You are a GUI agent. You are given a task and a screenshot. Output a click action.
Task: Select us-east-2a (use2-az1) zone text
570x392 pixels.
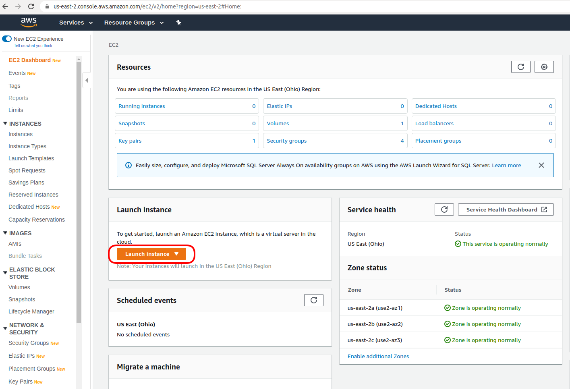pos(375,308)
